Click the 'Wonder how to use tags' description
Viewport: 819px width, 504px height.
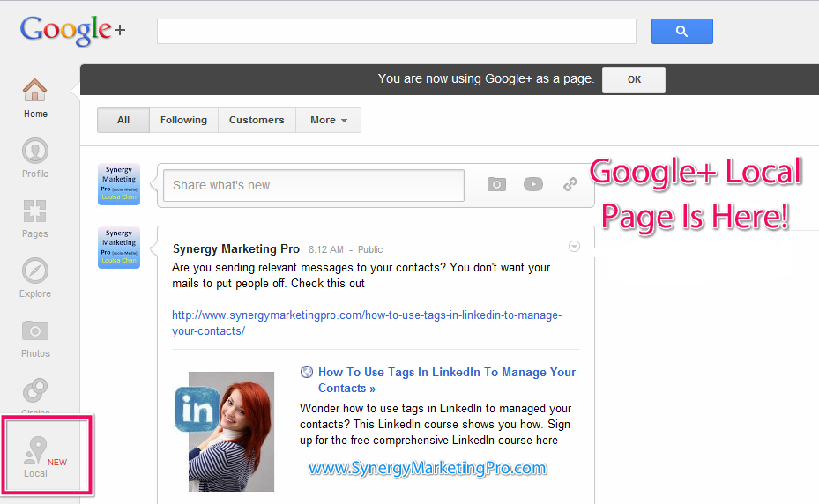tap(436, 424)
